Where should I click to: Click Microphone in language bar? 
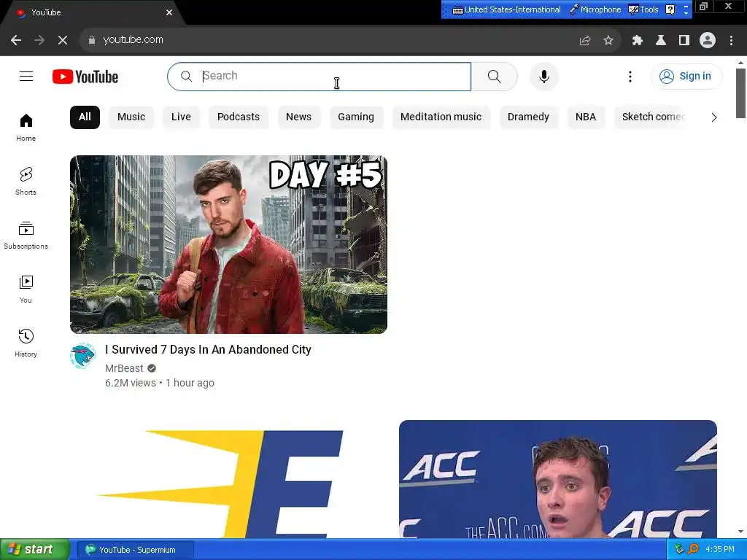(595, 9)
